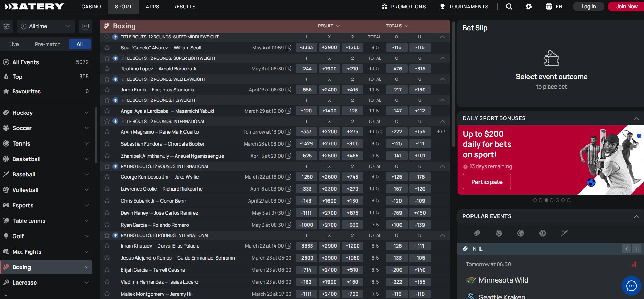Open the filter sliders icon
Viewport: 644px width, 299px height.
(x=7, y=26)
